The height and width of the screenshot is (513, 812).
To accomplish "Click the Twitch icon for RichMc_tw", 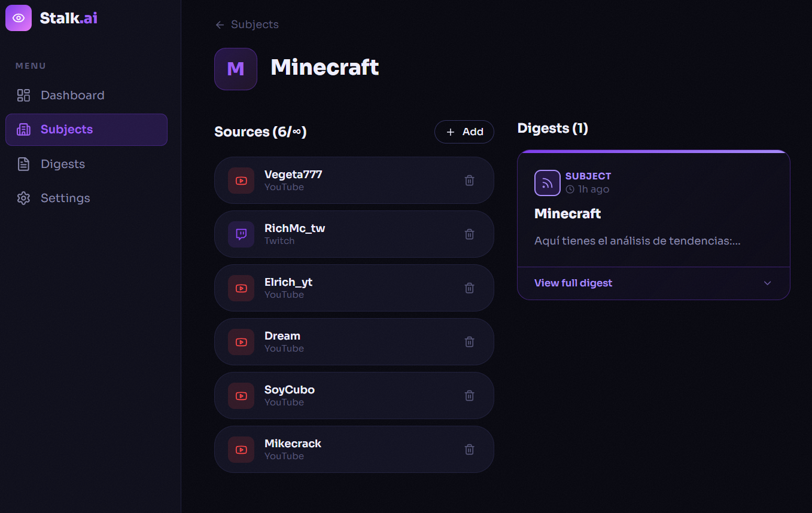I will [x=241, y=234].
